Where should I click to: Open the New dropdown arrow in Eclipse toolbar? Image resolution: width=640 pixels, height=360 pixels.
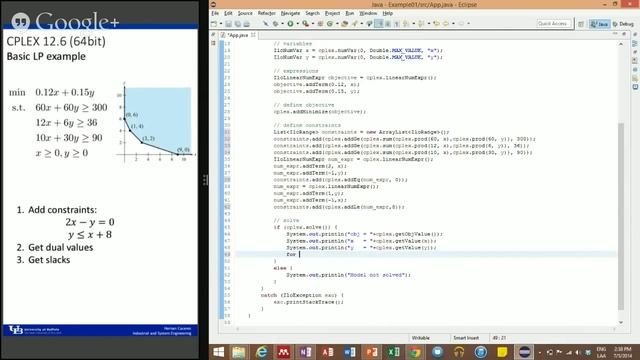point(221,24)
